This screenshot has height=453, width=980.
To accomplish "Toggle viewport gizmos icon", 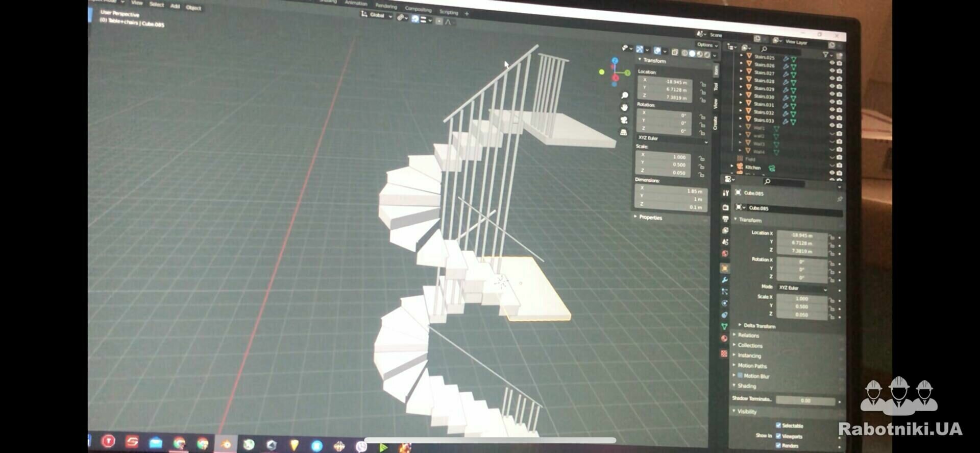I will tap(640, 50).
